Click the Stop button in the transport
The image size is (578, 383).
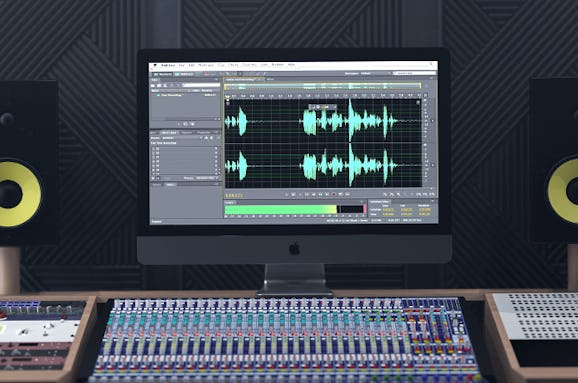click(x=286, y=194)
